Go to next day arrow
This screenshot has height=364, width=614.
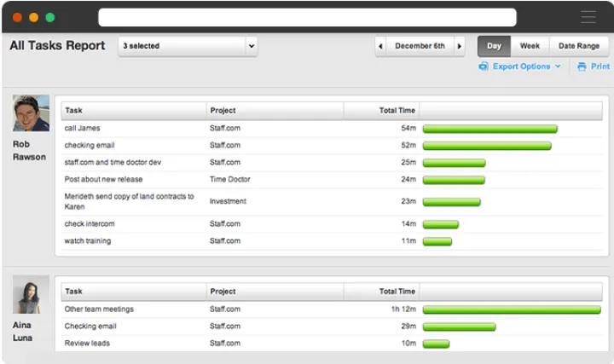pyautogui.click(x=460, y=46)
